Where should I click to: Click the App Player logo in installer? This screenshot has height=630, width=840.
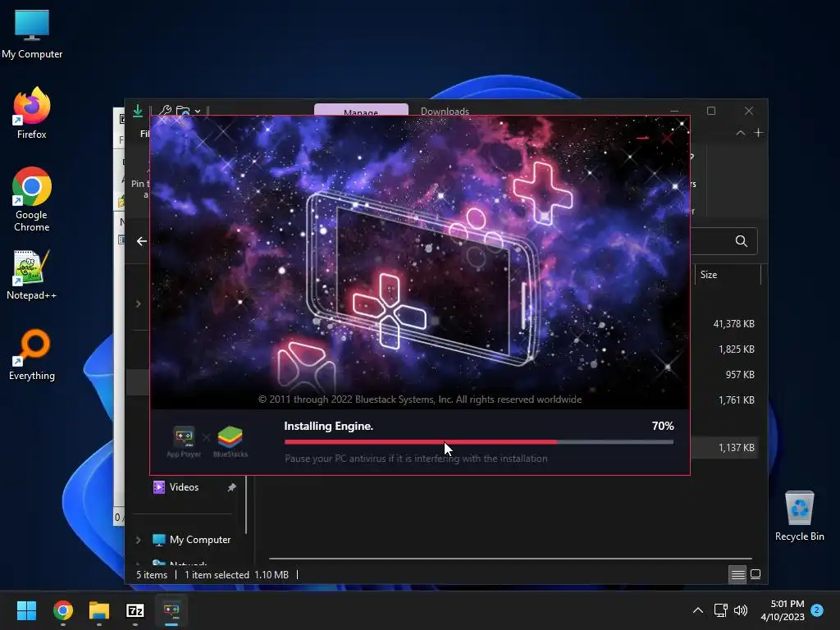184,441
